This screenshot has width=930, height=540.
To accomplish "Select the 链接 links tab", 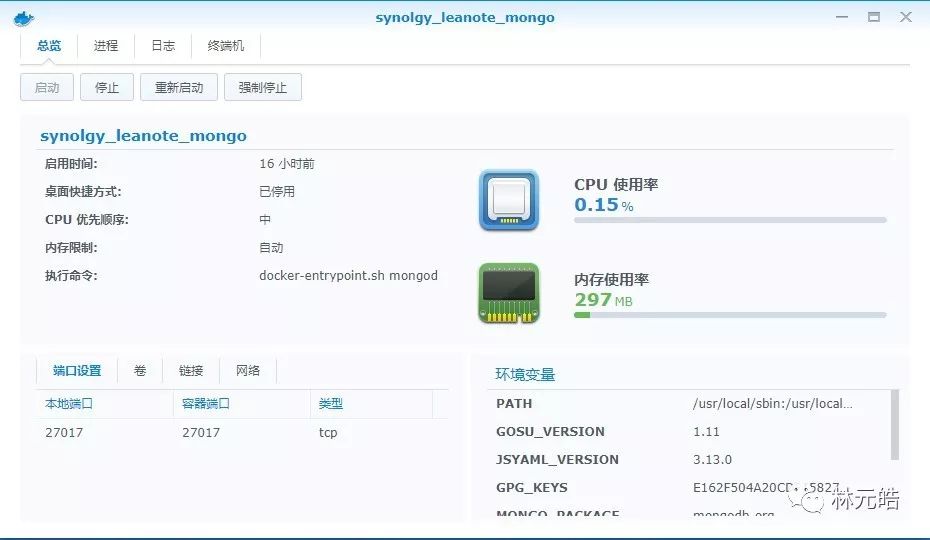I will 191,371.
